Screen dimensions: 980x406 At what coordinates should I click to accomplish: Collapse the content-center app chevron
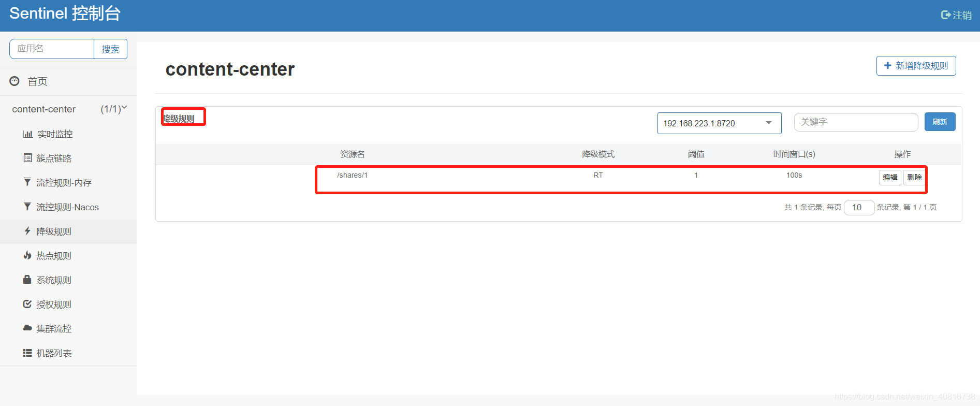click(x=124, y=108)
